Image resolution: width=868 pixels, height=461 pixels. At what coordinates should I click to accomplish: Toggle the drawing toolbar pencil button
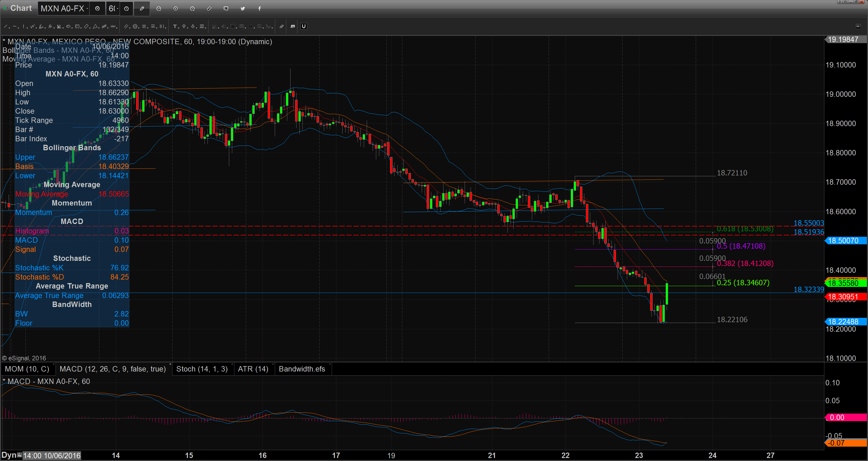[x=142, y=8]
